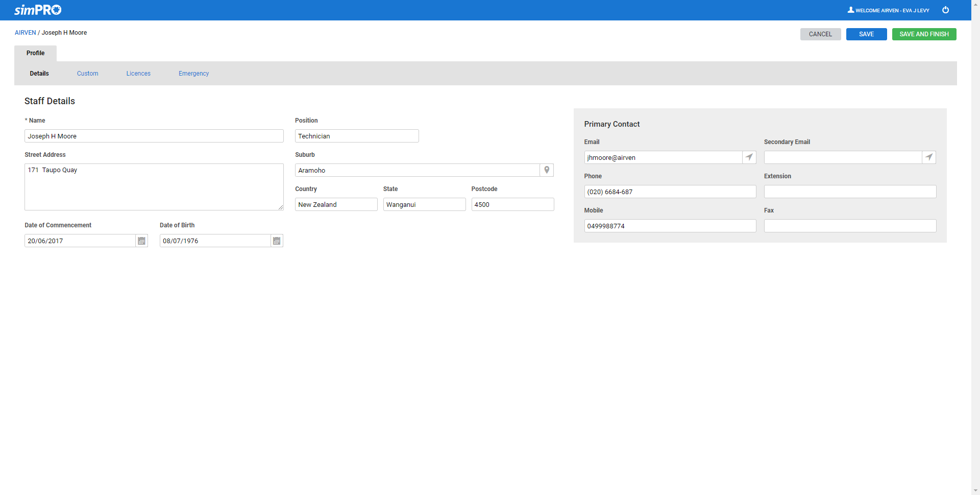
Task: Click Email field jhmoore@airven
Action: pos(663,157)
